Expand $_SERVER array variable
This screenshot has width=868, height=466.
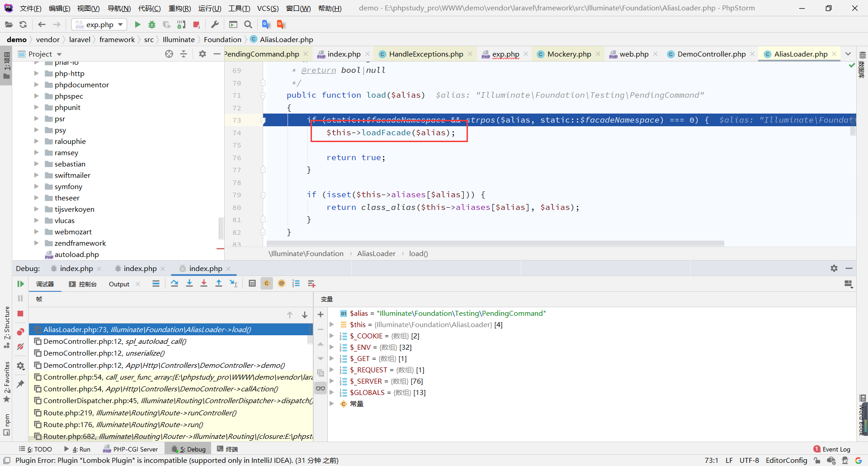click(x=331, y=381)
